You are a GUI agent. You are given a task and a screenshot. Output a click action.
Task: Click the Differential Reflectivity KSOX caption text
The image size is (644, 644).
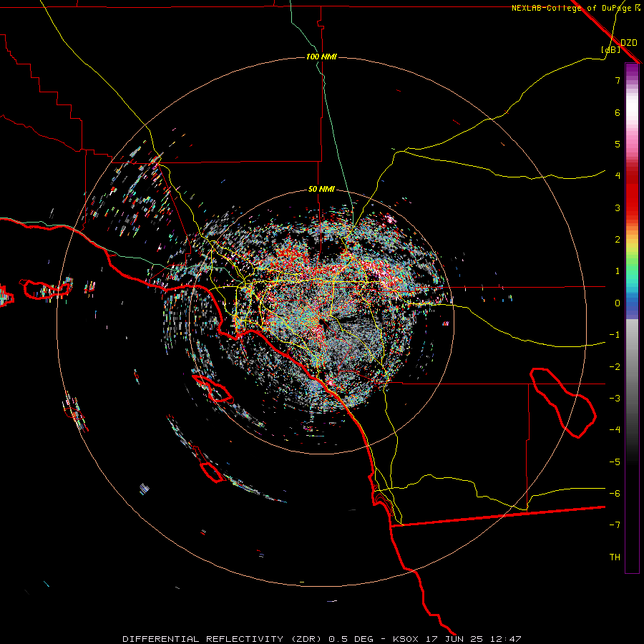[x=322, y=639]
